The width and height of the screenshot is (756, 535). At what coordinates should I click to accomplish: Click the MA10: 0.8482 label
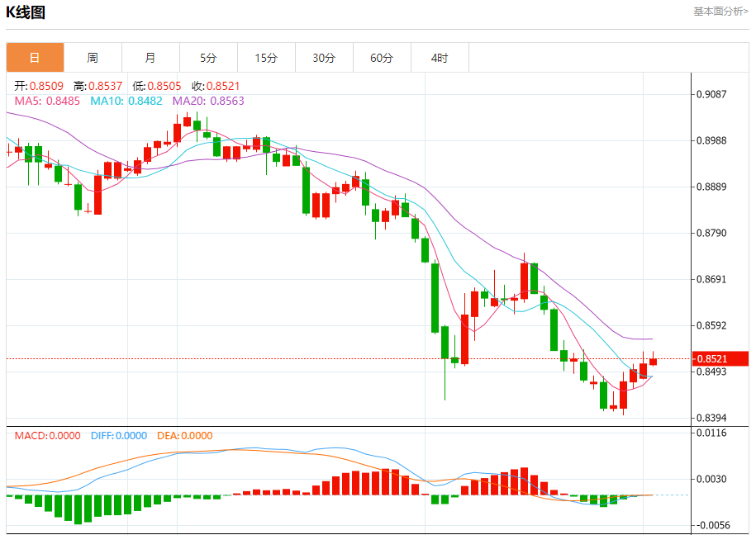(126, 101)
